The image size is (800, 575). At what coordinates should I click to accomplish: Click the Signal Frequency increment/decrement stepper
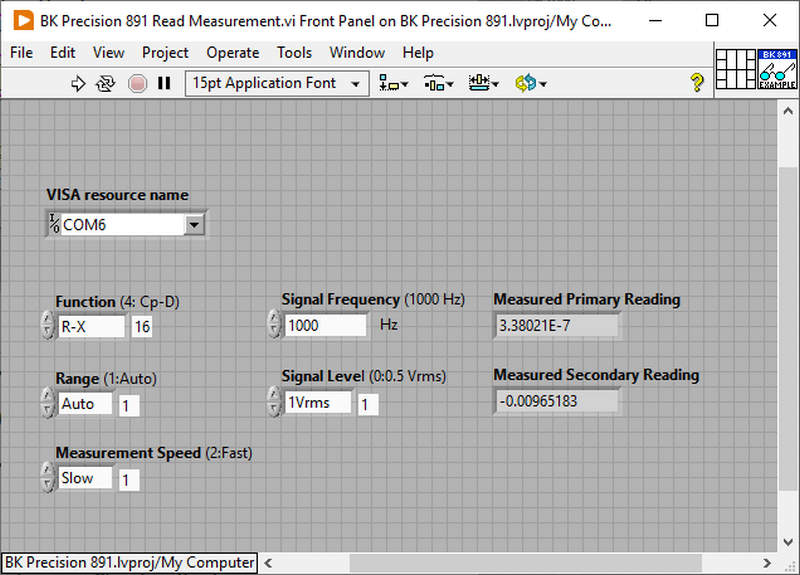pyautogui.click(x=274, y=323)
